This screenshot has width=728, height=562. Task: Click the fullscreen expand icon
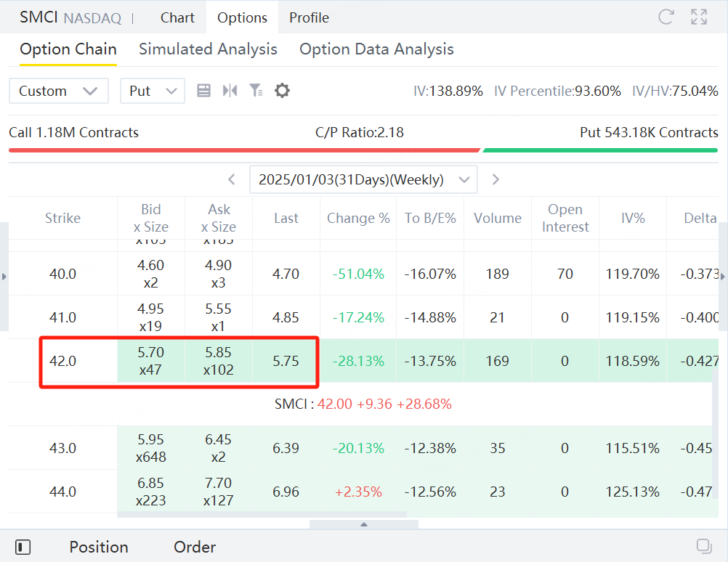click(x=699, y=17)
